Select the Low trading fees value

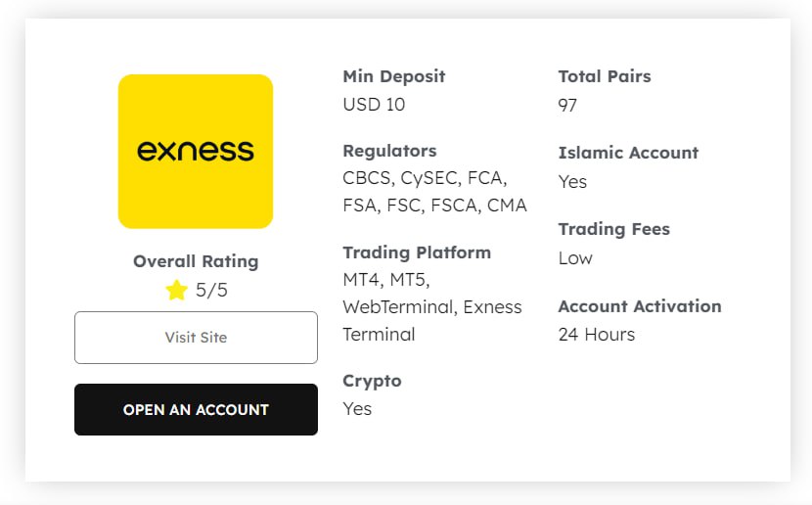click(575, 258)
